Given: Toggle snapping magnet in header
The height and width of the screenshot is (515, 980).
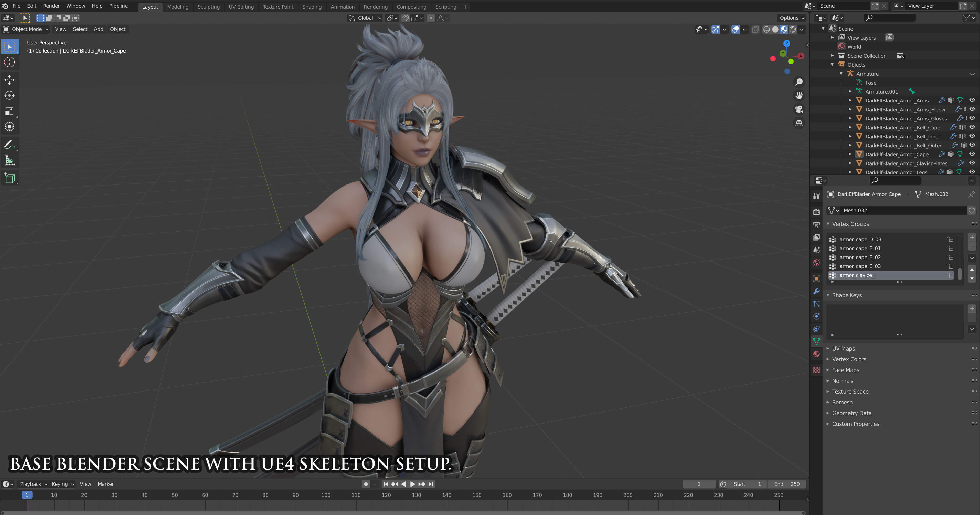Looking at the screenshot, I should [406, 18].
